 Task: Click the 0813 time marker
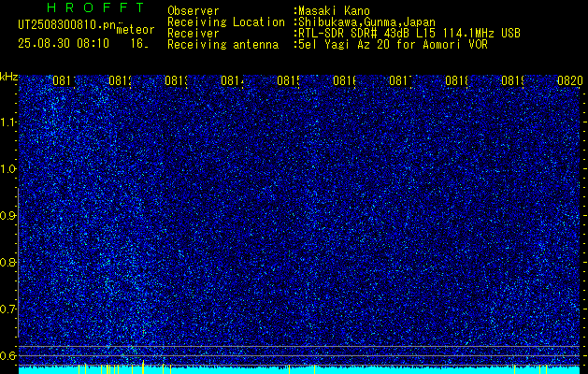coord(177,80)
